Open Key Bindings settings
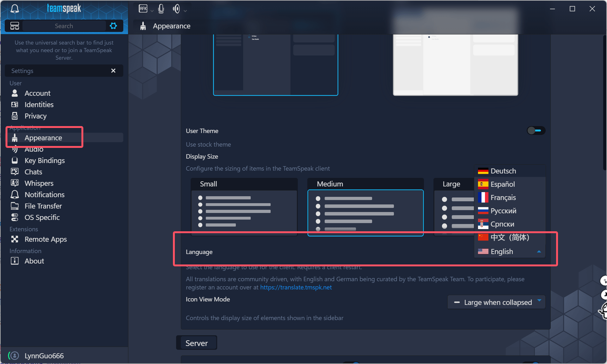Image resolution: width=607 pixels, height=364 pixels. (x=45, y=161)
